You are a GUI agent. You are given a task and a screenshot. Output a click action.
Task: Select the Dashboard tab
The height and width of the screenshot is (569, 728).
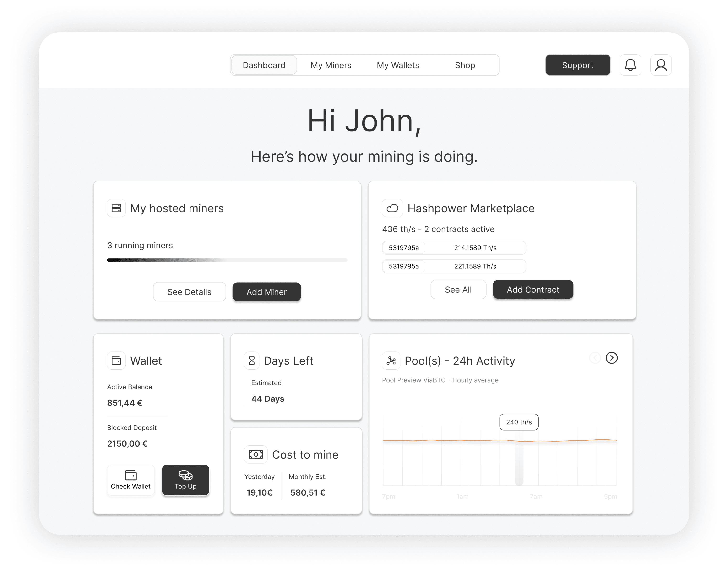pyautogui.click(x=264, y=65)
